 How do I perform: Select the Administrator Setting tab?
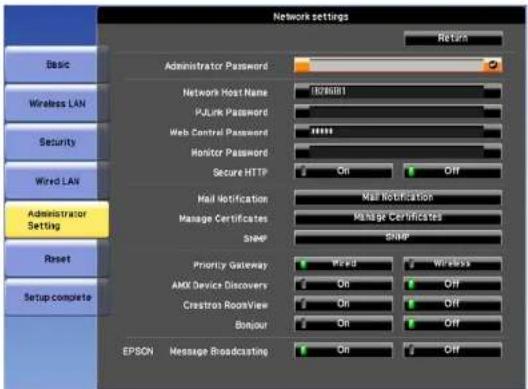(x=57, y=220)
